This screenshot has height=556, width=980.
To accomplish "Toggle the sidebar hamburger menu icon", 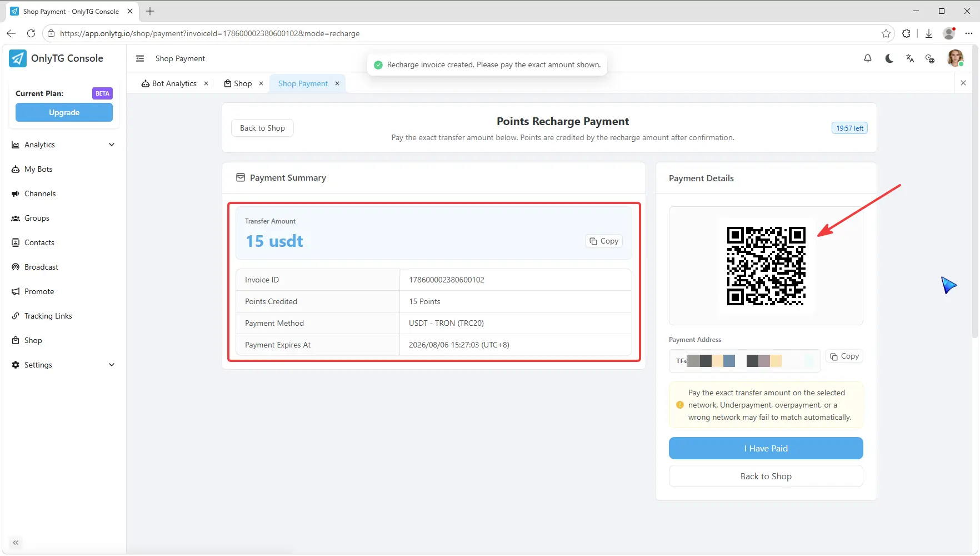I will (x=140, y=58).
